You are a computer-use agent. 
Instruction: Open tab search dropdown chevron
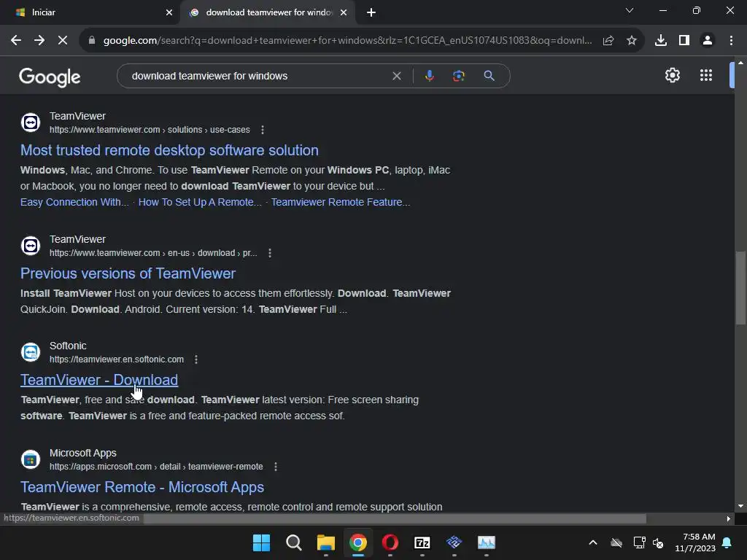tap(630, 10)
